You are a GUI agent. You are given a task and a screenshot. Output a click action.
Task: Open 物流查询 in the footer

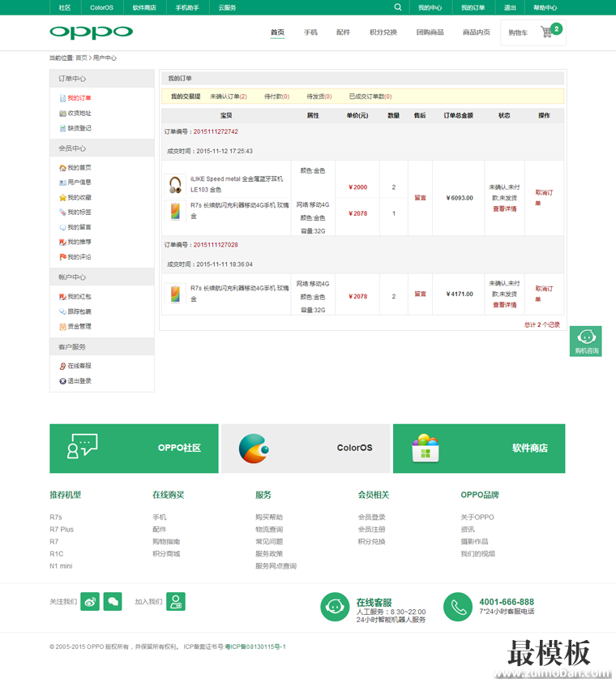269,530
